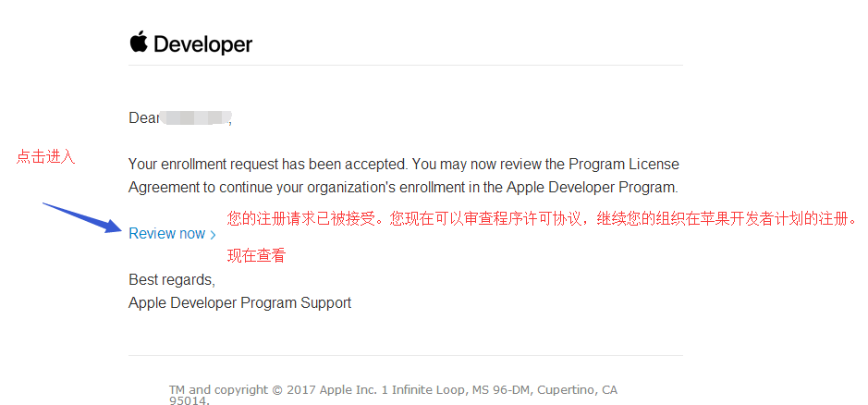
Task: Click the blue arrow annotation
Action: pyautogui.click(x=82, y=217)
